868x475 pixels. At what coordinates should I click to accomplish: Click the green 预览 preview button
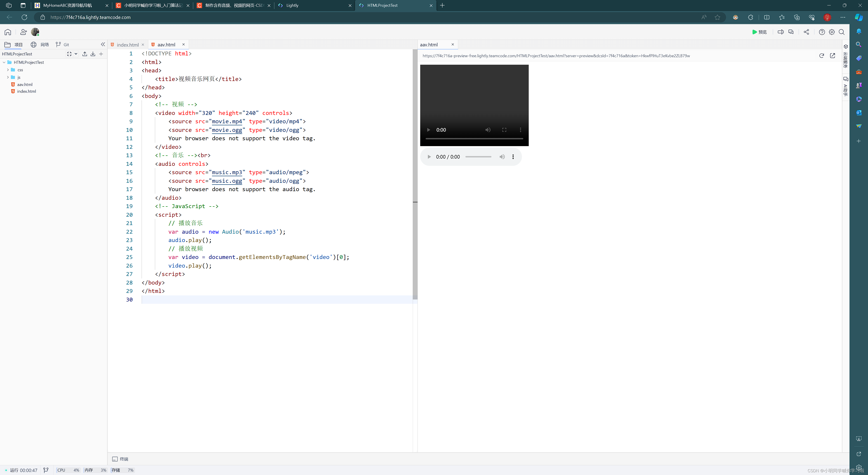tap(759, 32)
